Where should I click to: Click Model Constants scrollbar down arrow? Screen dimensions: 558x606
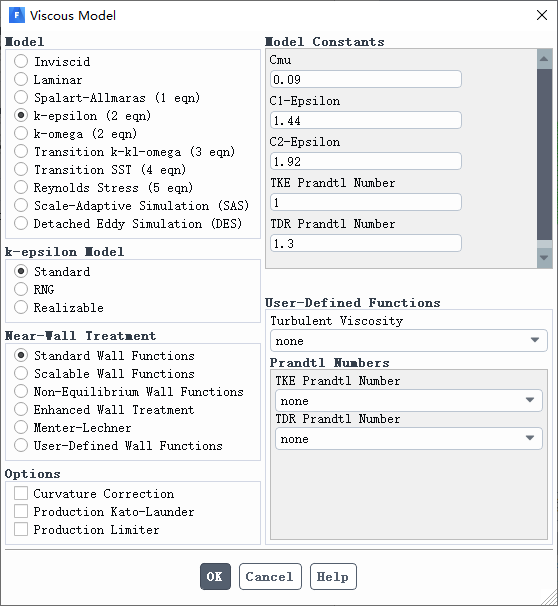[544, 258]
